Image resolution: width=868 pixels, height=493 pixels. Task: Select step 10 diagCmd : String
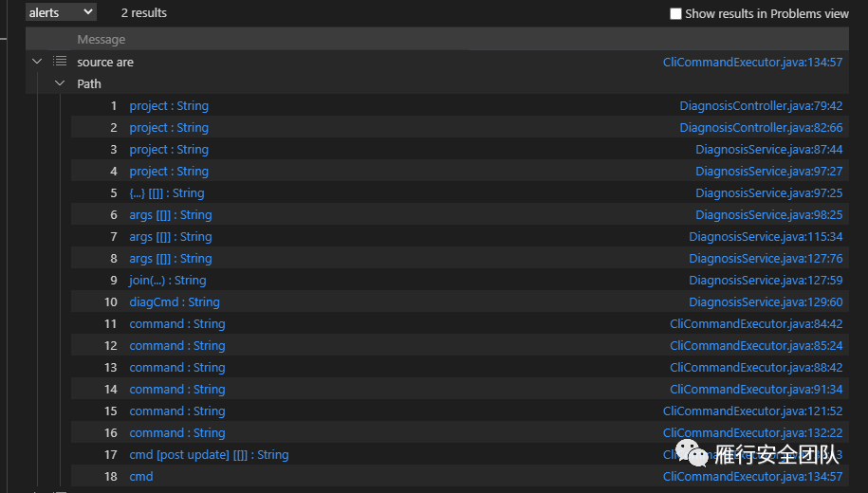click(175, 302)
